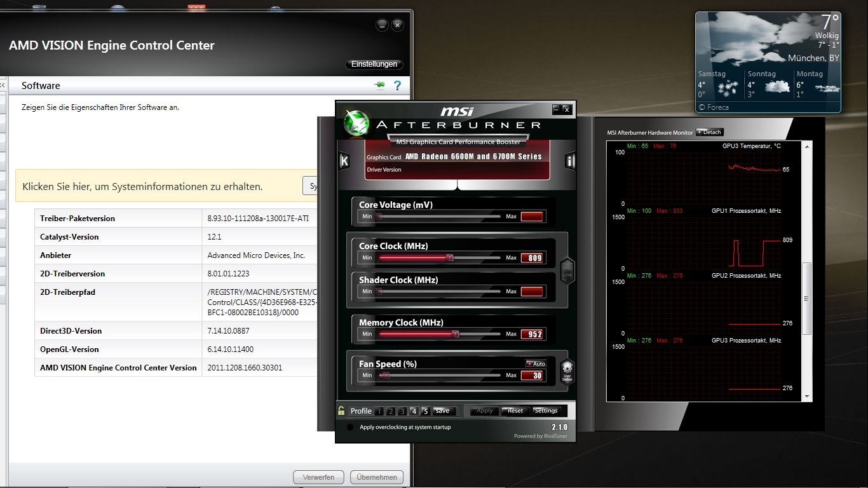Click the GPU3 Prozessortakt graph
Screen dimensions: 868x488
[704, 372]
